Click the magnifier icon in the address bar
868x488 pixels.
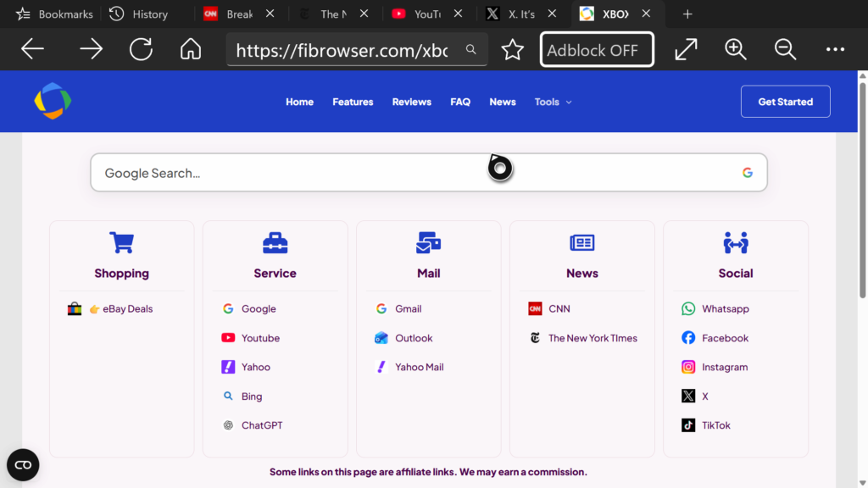470,49
